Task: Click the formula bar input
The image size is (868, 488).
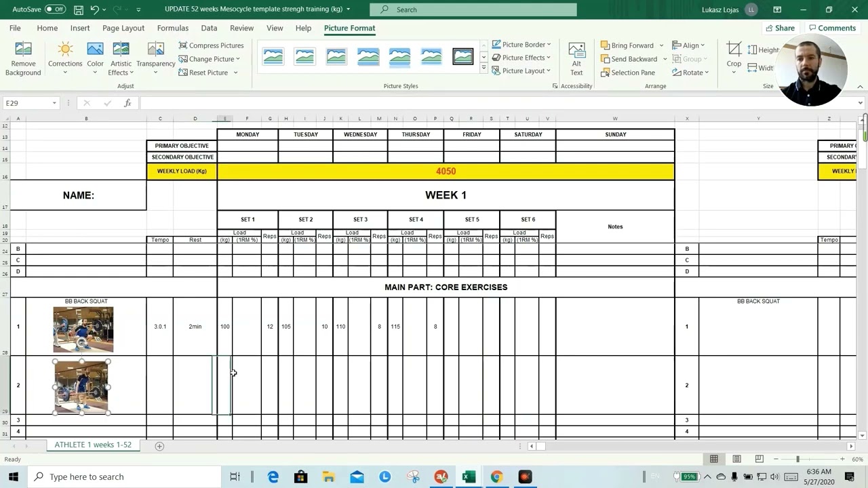Action: coord(499,103)
